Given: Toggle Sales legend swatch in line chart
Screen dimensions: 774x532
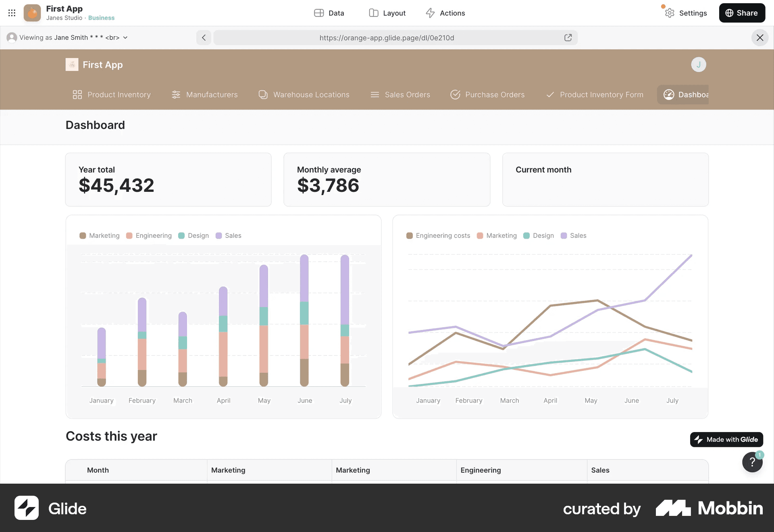Looking at the screenshot, I should [564, 236].
